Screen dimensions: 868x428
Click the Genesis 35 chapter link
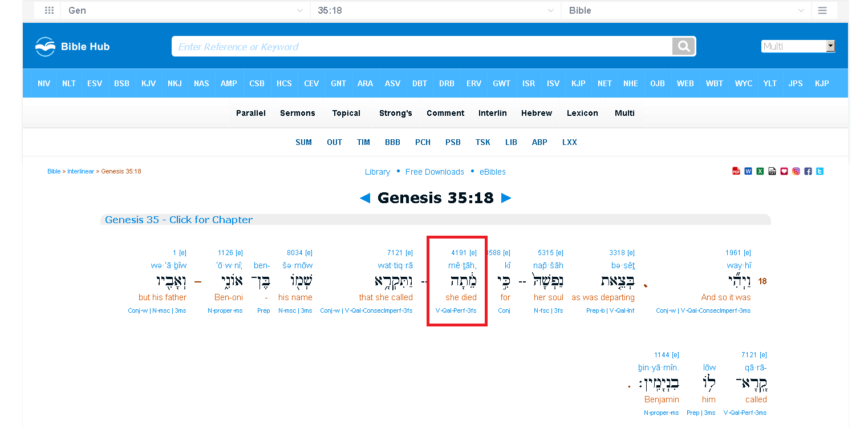179,220
